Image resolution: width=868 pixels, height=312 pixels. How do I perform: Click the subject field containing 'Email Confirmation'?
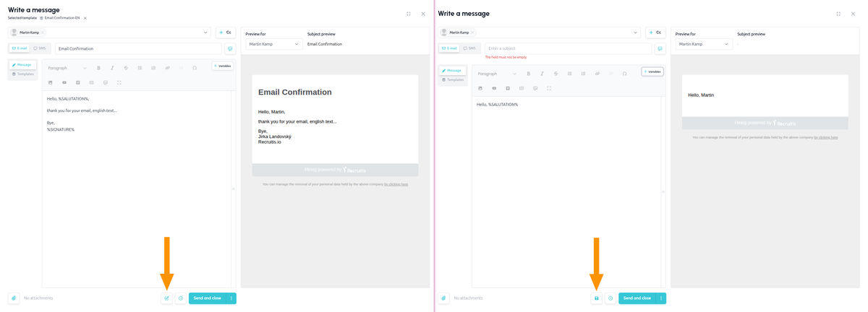click(138, 48)
